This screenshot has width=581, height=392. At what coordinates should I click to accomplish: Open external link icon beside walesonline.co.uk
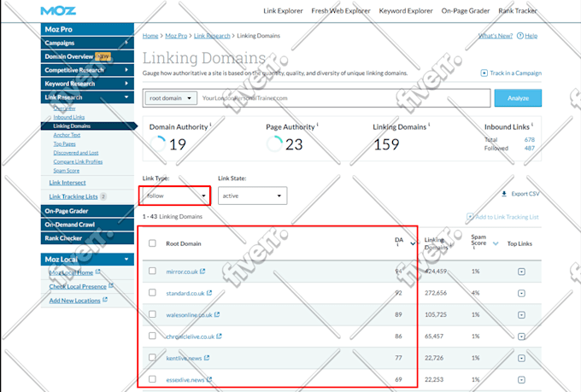pyautogui.click(x=217, y=314)
